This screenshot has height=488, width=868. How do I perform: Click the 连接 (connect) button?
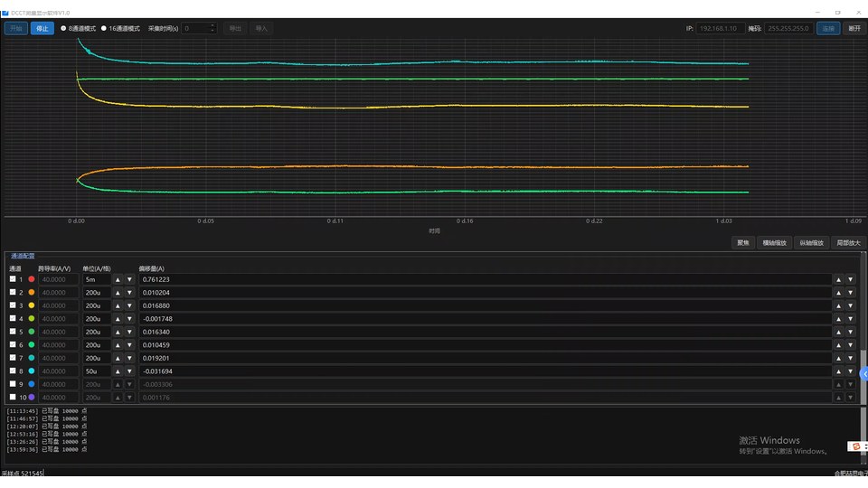point(828,28)
